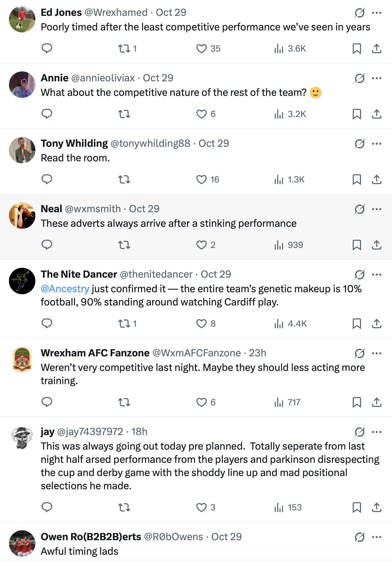Screen dimensions: 392x562
Task: Repost The Nite Dancer's tweet
Action: (124, 324)
